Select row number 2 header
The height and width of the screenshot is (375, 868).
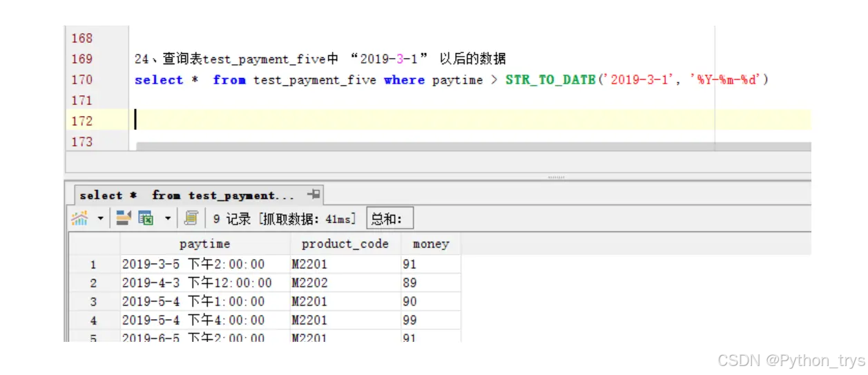pos(94,283)
